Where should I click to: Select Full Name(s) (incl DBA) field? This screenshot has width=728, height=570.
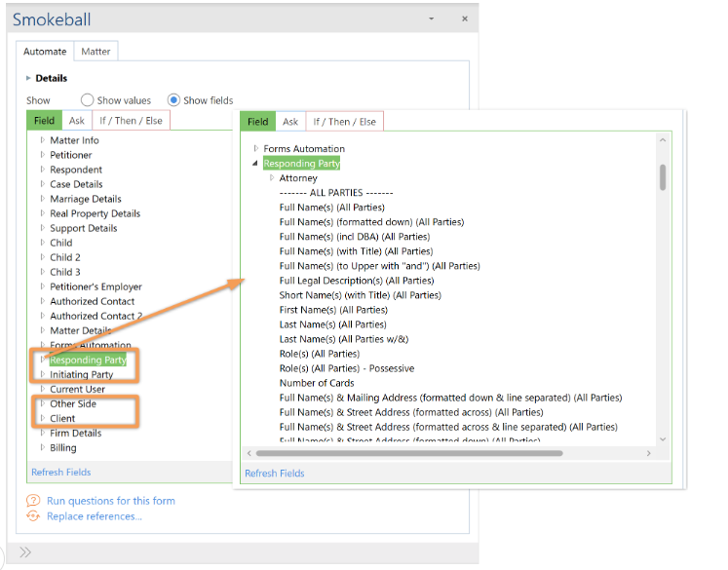point(355,236)
